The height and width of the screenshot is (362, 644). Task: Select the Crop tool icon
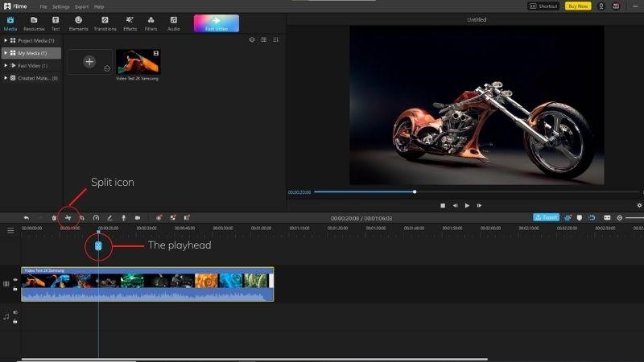[x=82, y=218]
